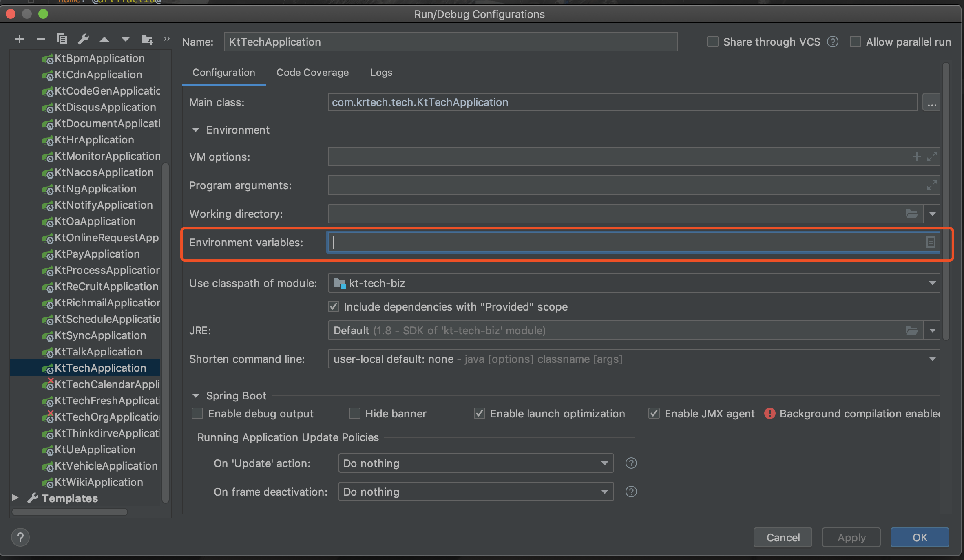Open the Working directory dropdown arrow
Screen dimensions: 964x560
point(933,214)
